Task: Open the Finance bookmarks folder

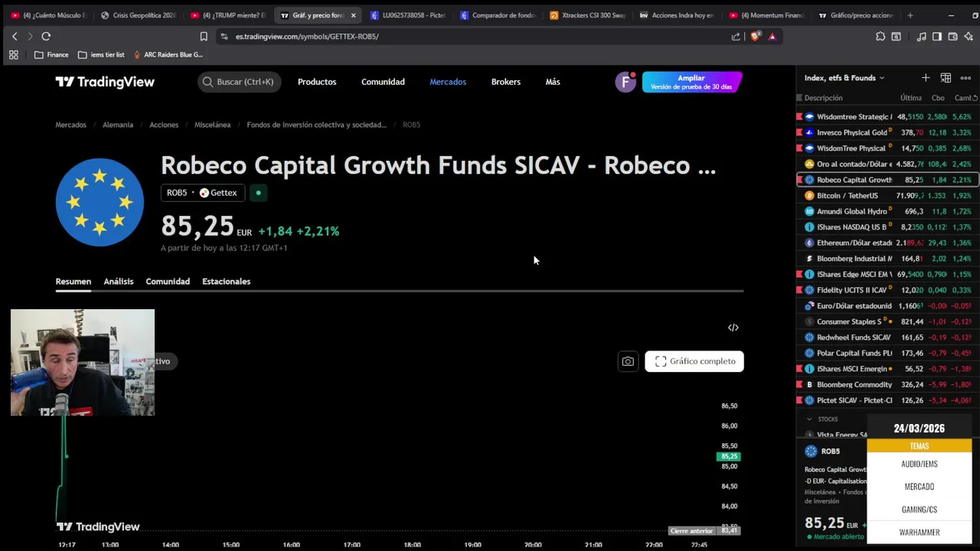Action: (51, 54)
